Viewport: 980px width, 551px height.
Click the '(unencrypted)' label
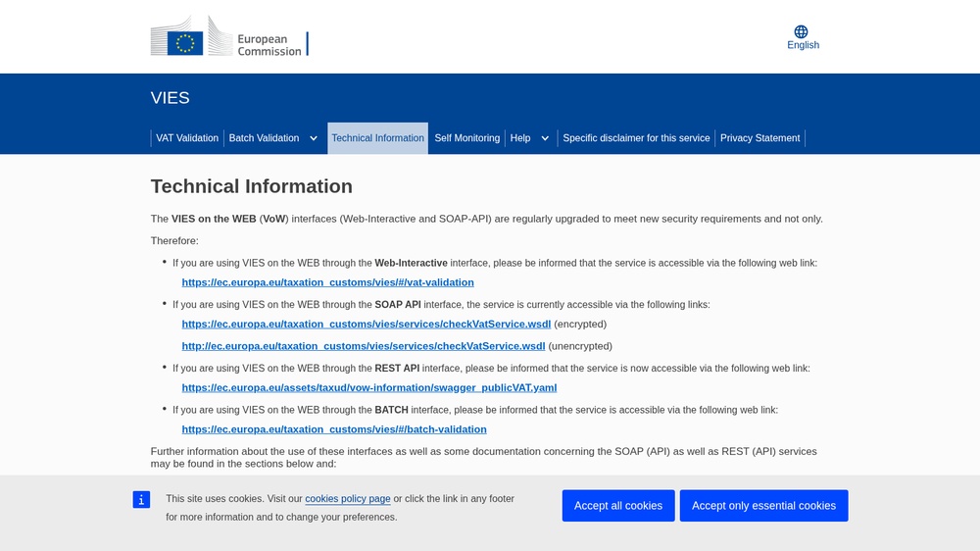click(x=580, y=346)
